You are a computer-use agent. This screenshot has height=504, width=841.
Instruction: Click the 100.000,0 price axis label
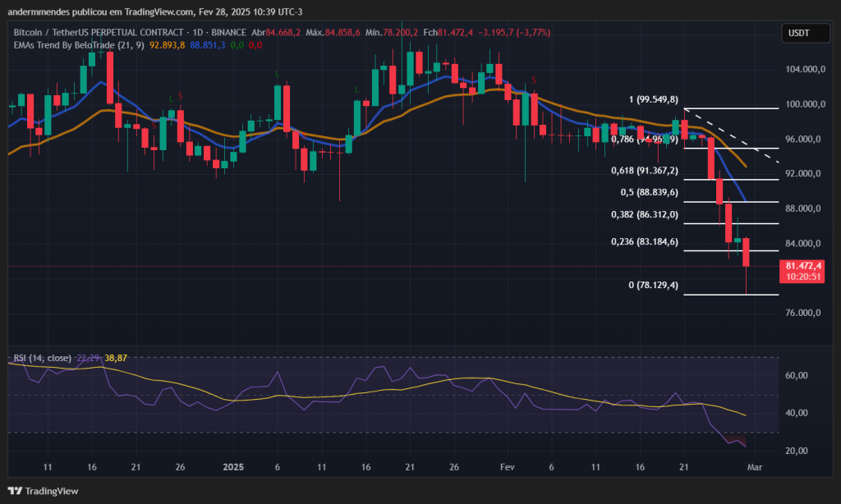(805, 104)
